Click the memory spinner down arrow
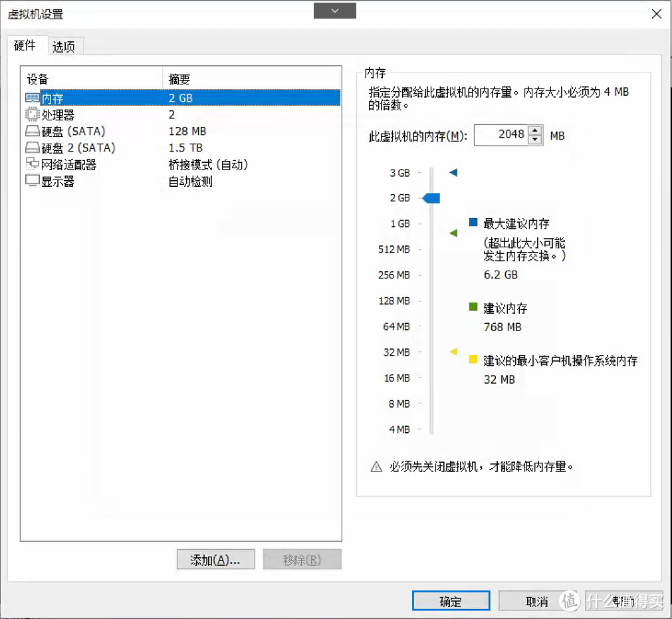Screen dimensions: 672x619 535,139
